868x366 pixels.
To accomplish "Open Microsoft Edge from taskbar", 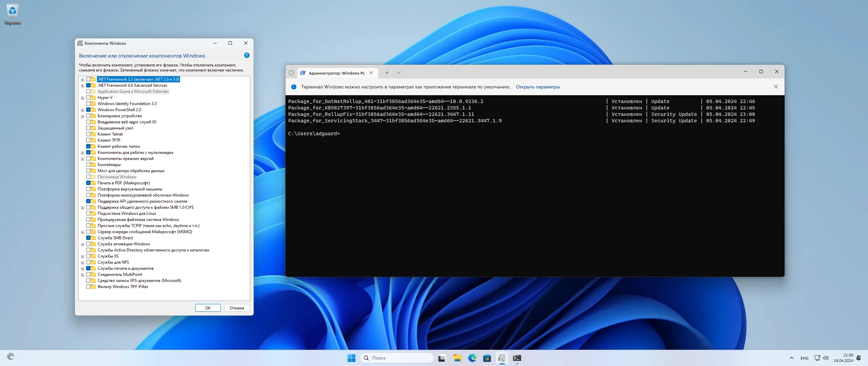I will 472,358.
